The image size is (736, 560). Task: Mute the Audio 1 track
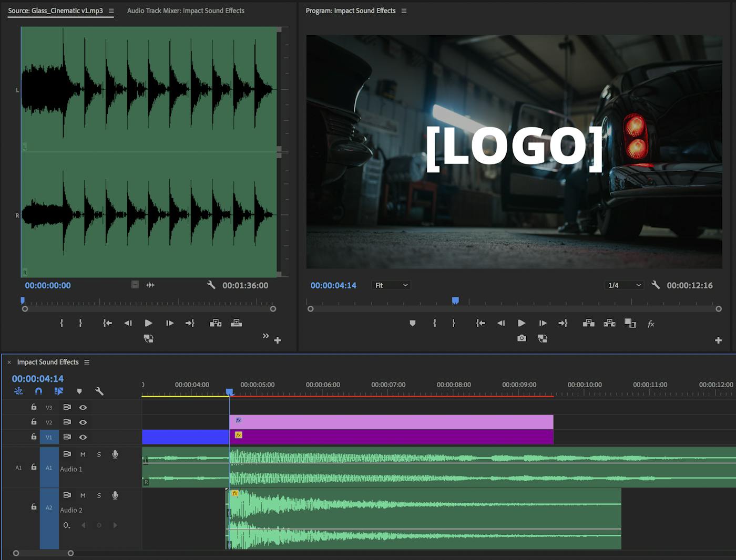(x=83, y=454)
